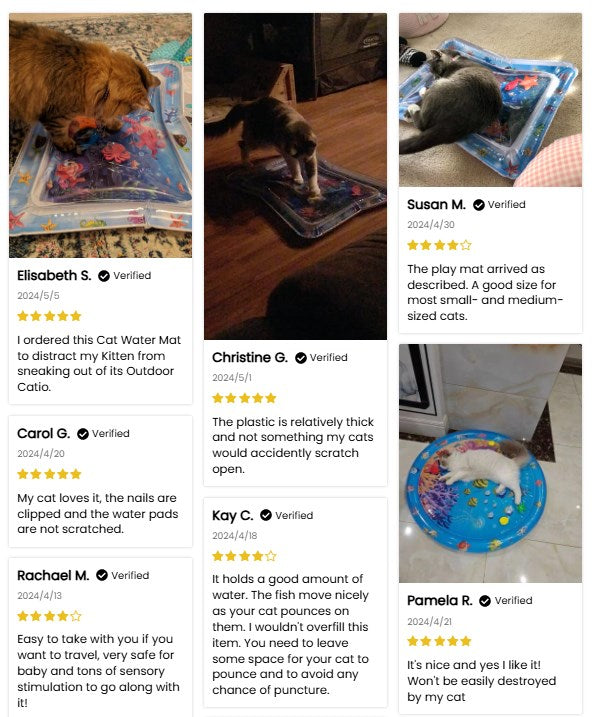Click Kay C.'s review text about holding water
594x717 pixels.
click(x=291, y=634)
